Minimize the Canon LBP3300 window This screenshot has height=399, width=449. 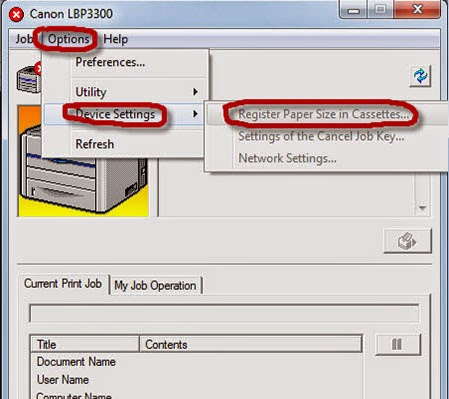coord(354,10)
